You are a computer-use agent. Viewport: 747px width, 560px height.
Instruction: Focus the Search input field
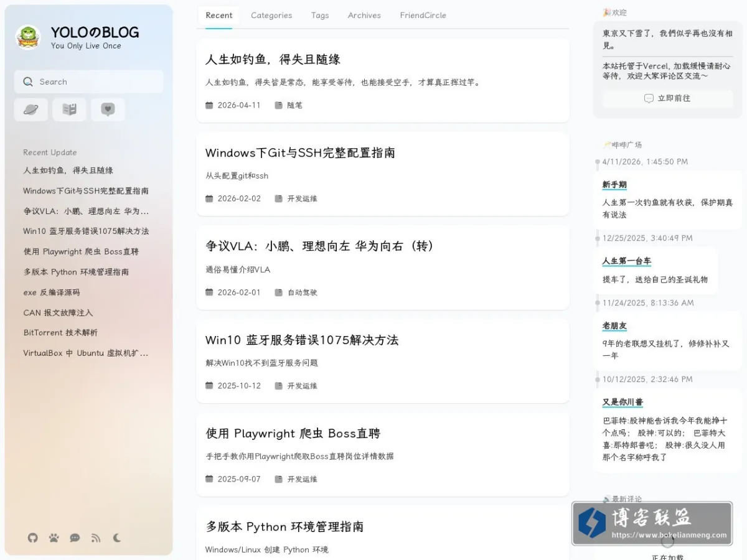pos(89,82)
